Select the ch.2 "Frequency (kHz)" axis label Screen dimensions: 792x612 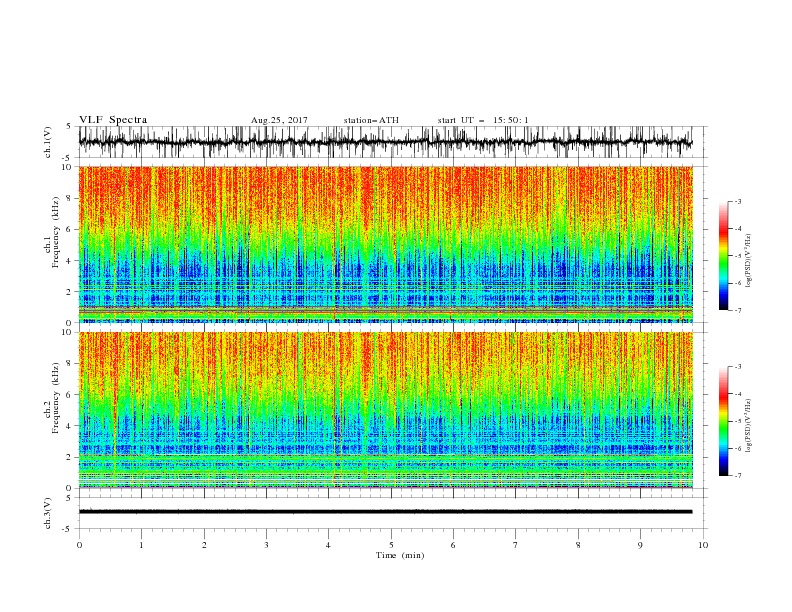[x=56, y=398]
